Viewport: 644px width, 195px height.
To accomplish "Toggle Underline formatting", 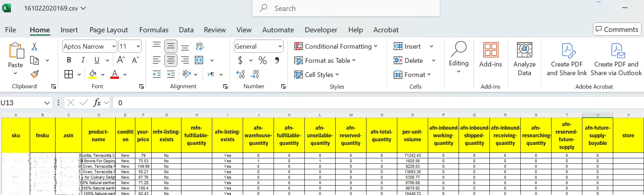I will (97, 60).
